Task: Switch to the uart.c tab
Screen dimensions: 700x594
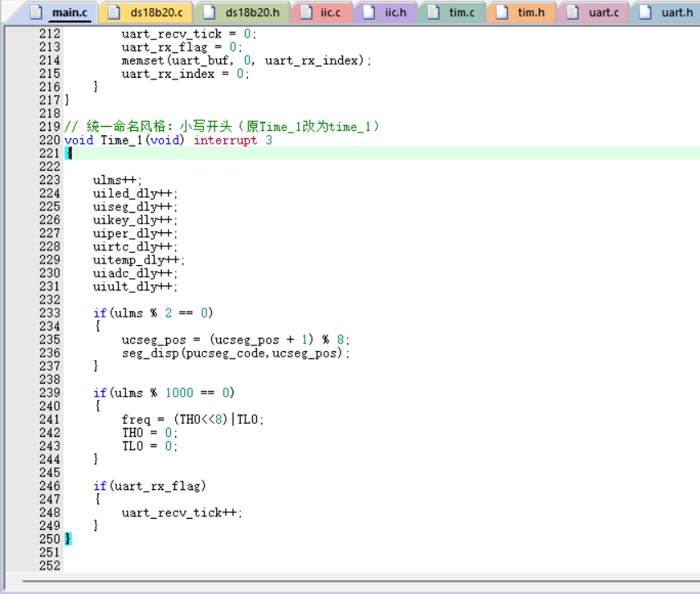Action: [x=594, y=12]
